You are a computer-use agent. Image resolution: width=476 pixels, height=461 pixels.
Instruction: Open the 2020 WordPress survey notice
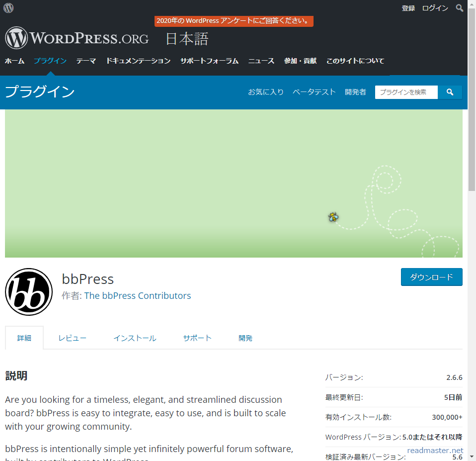[234, 21]
